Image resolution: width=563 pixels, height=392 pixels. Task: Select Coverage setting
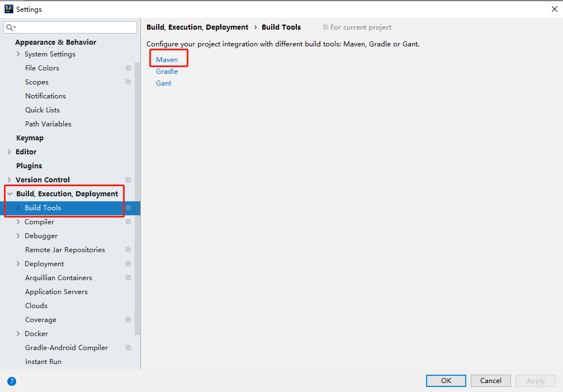(41, 319)
